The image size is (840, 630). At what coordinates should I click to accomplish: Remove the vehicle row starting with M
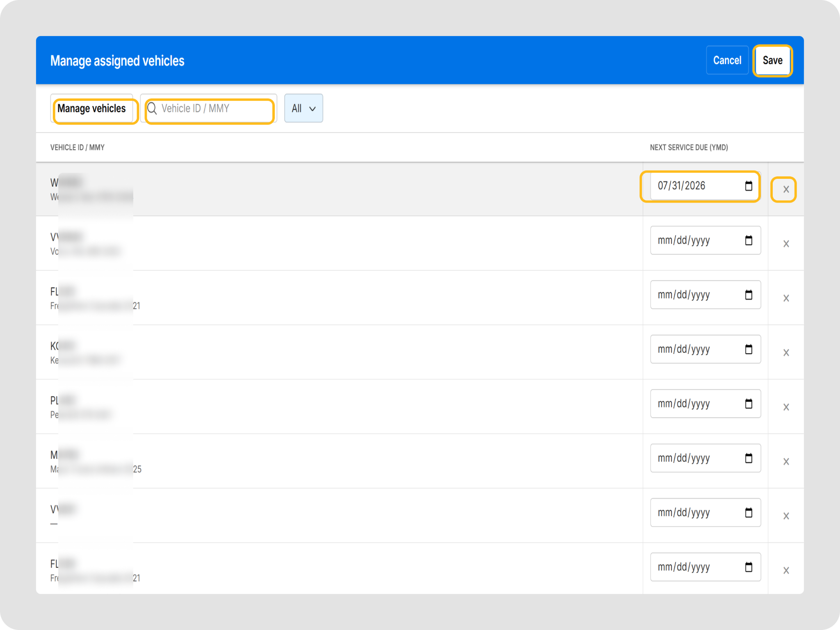786,462
